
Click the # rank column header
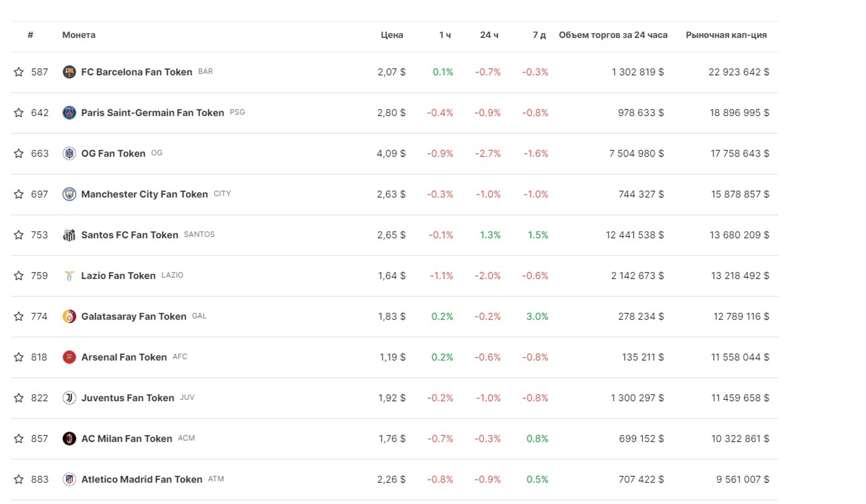(x=30, y=35)
